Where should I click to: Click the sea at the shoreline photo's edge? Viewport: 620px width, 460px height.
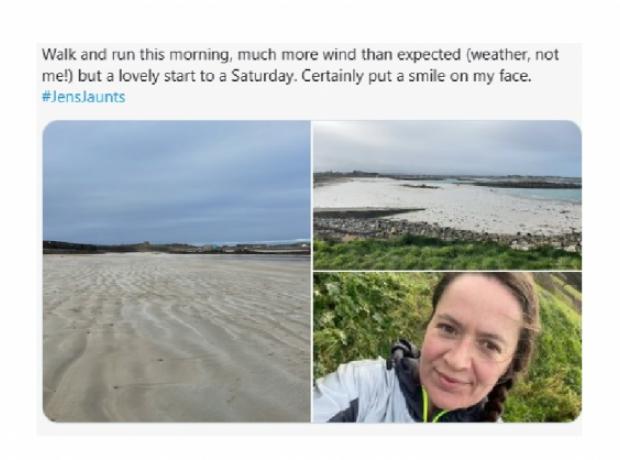point(550,193)
